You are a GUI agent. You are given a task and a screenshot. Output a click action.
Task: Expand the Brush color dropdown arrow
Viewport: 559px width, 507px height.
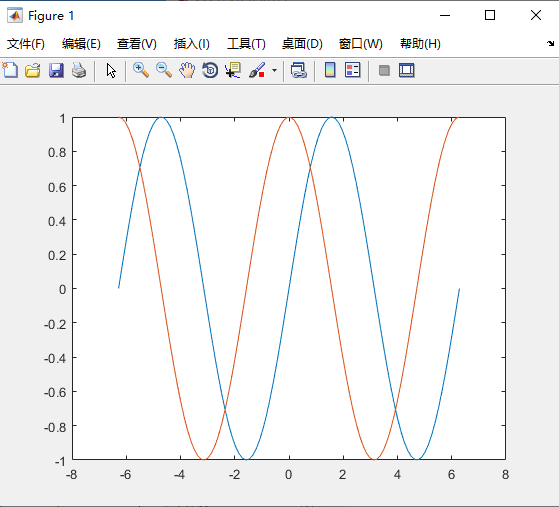coord(274,70)
